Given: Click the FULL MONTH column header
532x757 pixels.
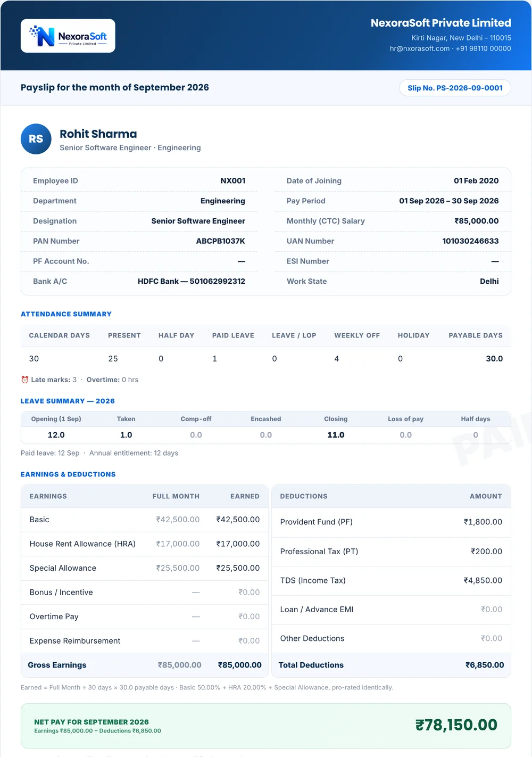Looking at the screenshot, I should pos(176,496).
